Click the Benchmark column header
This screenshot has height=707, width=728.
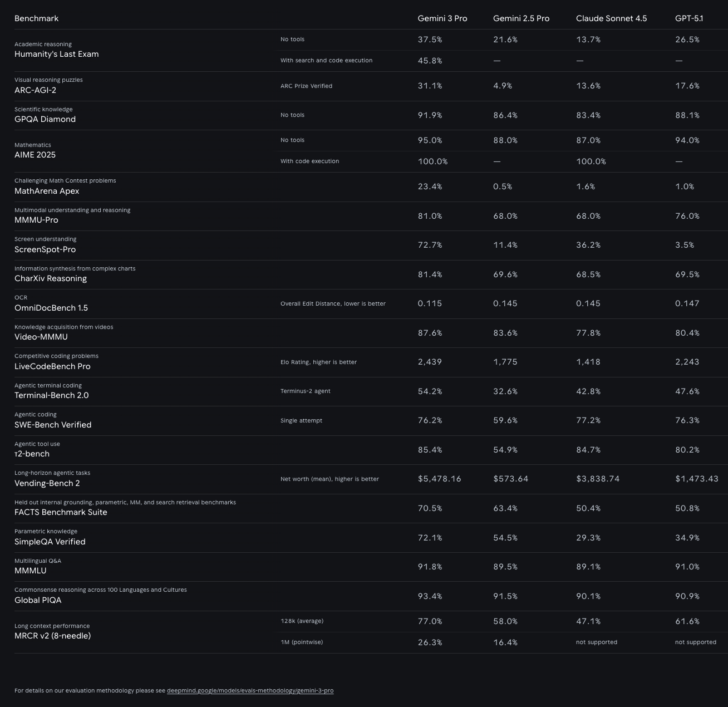36,18
